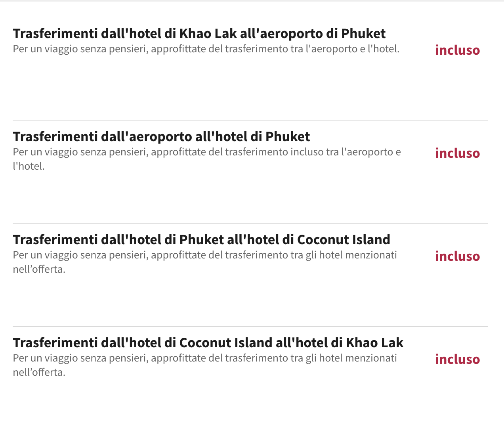Click the word 'Phuket' in first transfer heading
This screenshot has height=440, width=504.
click(x=363, y=34)
